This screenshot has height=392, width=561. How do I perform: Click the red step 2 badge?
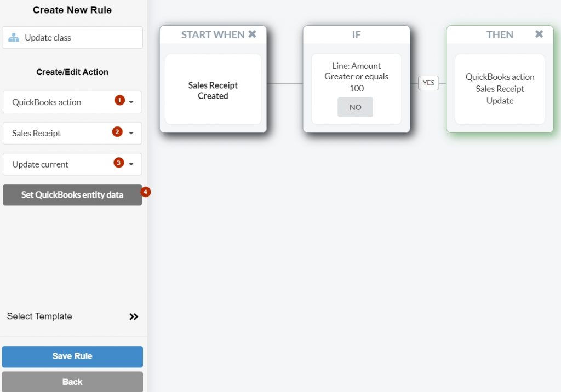[117, 131]
